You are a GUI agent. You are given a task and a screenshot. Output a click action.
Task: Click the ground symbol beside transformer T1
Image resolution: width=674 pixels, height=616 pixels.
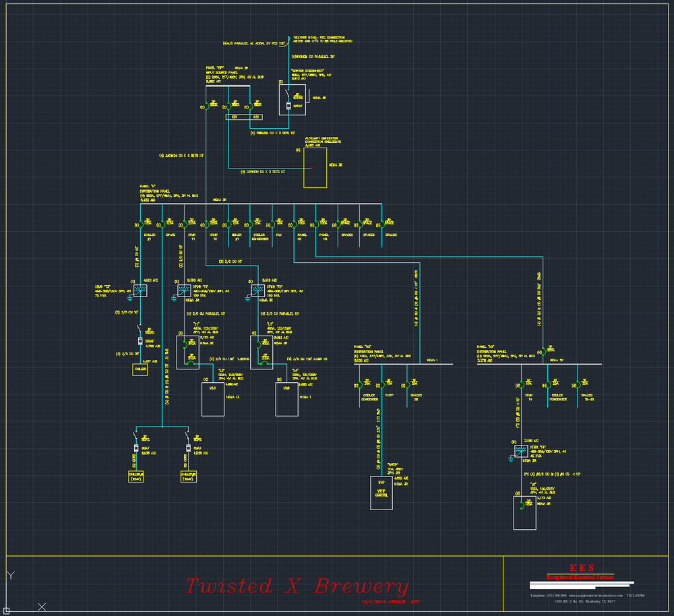click(x=174, y=299)
